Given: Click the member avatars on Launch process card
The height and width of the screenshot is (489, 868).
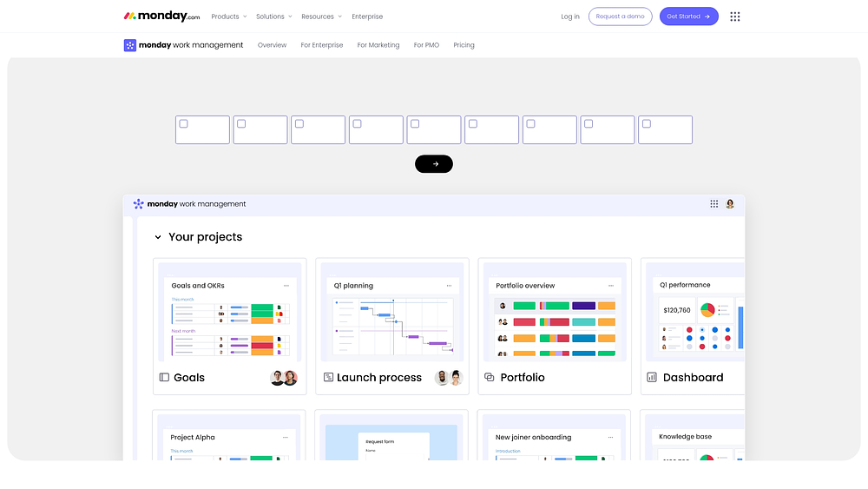Looking at the screenshot, I should click(x=449, y=378).
